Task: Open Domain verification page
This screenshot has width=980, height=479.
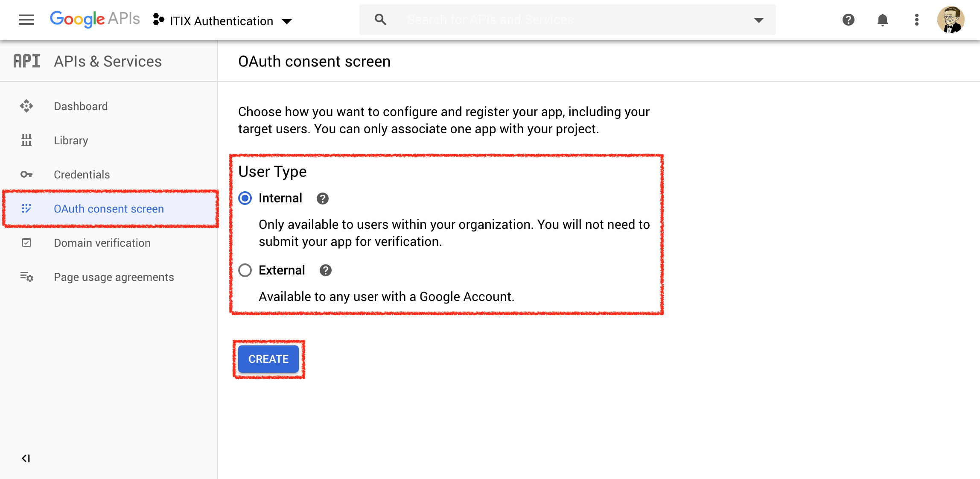Action: click(x=102, y=243)
